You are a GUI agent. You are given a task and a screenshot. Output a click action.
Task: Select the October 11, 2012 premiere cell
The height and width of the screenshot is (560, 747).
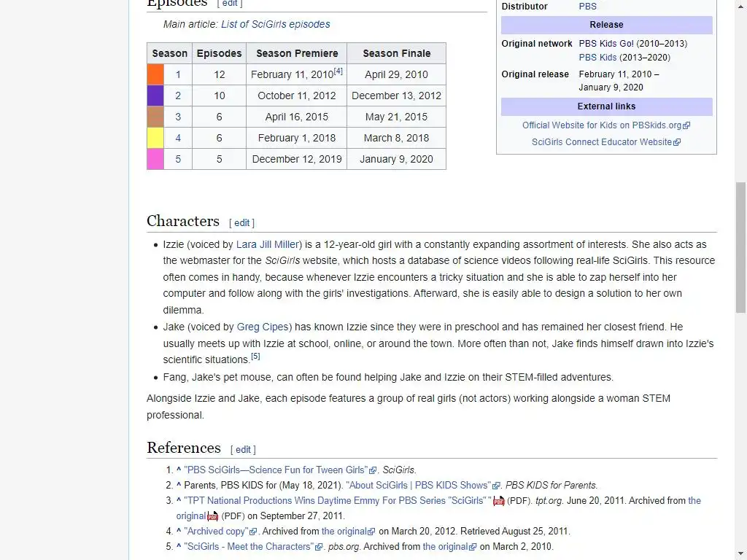pyautogui.click(x=297, y=96)
